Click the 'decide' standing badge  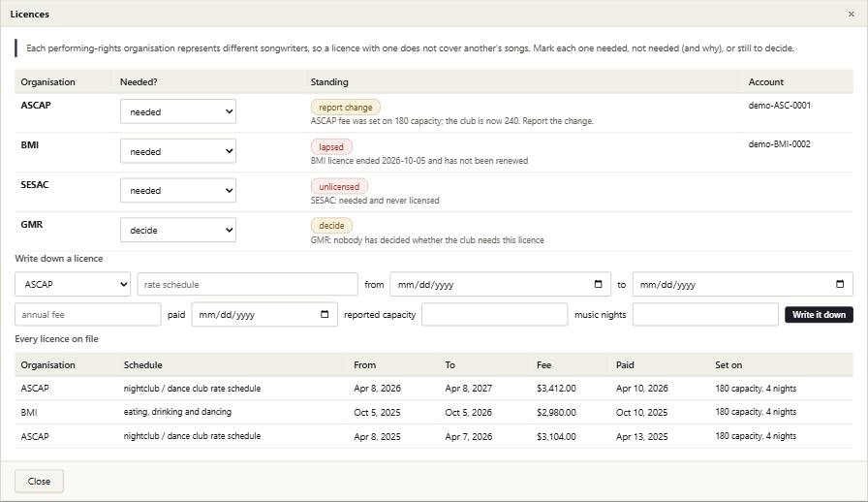331,226
